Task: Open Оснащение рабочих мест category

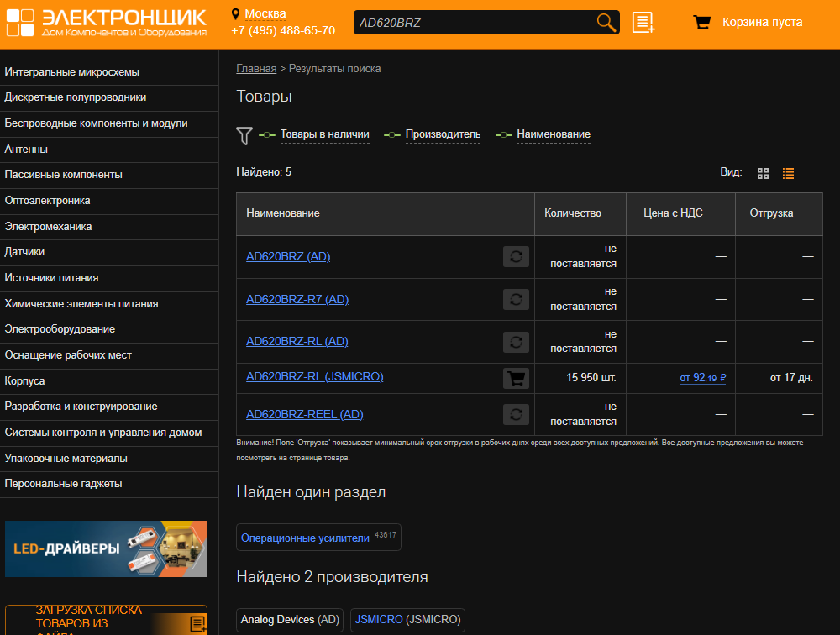Action: 109,355
